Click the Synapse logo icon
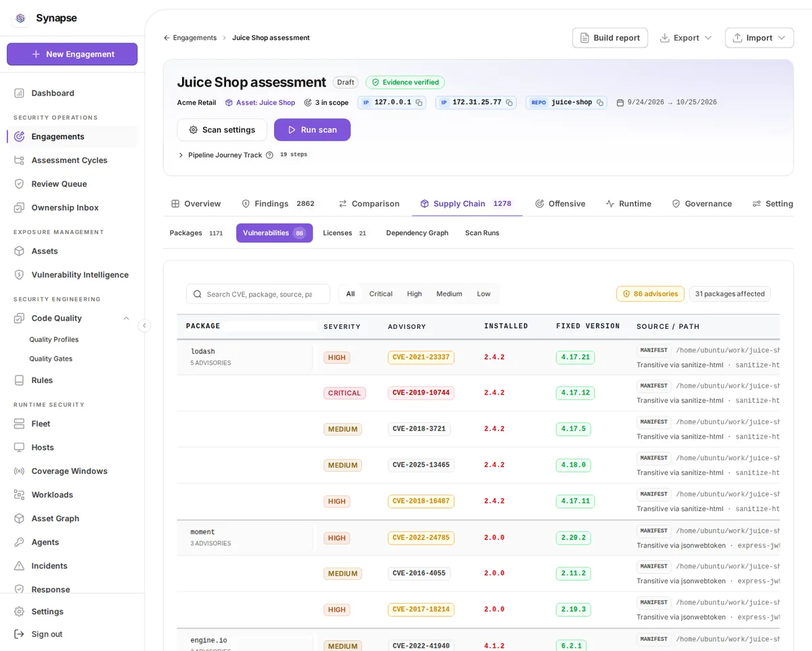 [20, 18]
